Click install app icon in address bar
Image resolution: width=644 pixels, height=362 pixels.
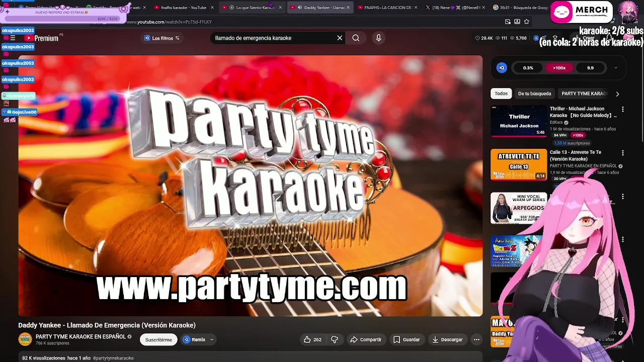click(517, 22)
